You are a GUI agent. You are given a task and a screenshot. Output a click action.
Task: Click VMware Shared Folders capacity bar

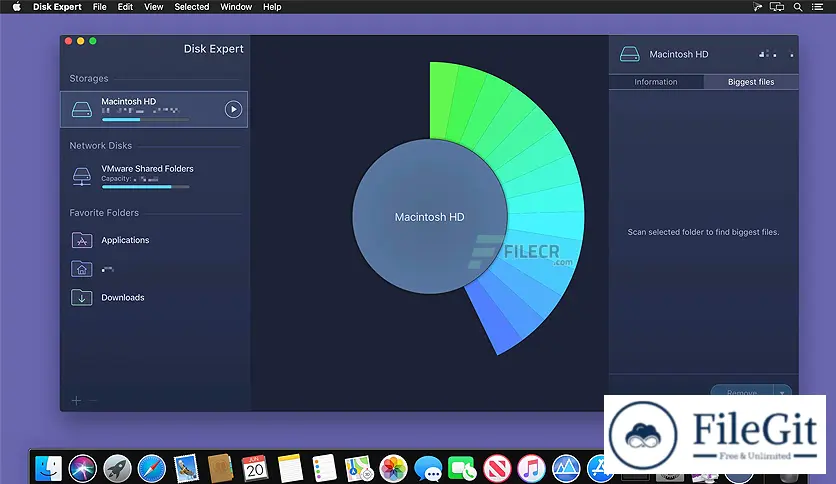(146, 187)
